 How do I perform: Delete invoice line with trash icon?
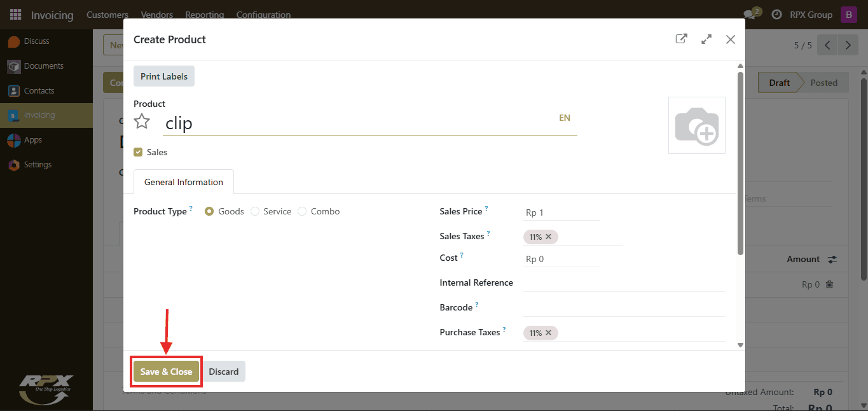[x=829, y=285]
